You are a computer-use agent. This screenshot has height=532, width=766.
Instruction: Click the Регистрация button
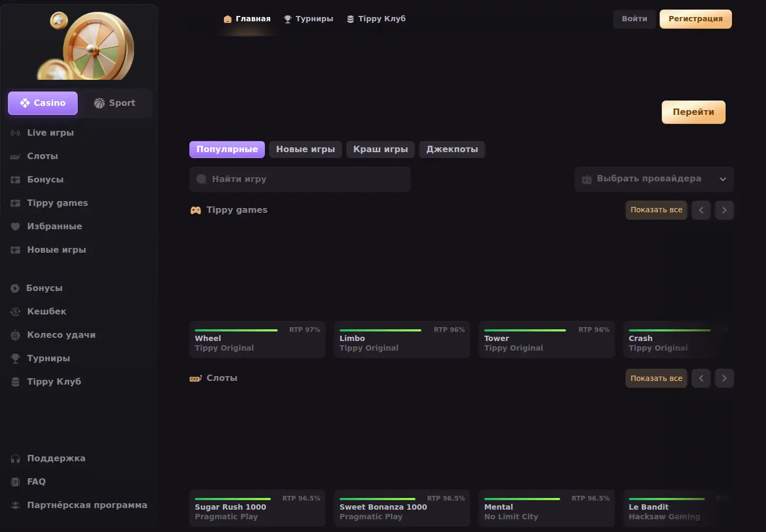click(696, 19)
